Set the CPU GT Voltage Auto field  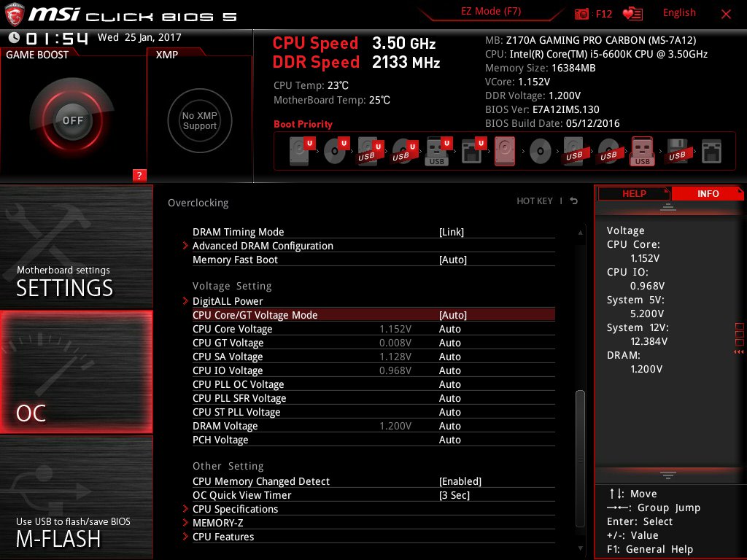pos(449,343)
